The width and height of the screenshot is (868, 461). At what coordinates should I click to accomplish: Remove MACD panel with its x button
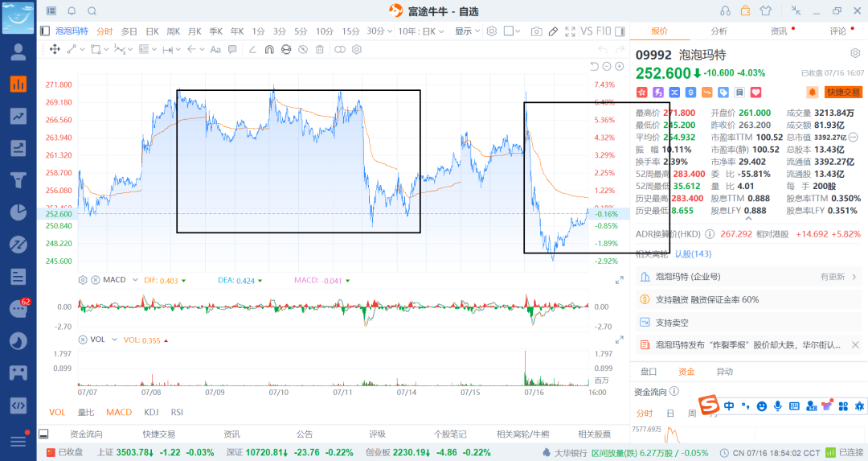coord(95,280)
